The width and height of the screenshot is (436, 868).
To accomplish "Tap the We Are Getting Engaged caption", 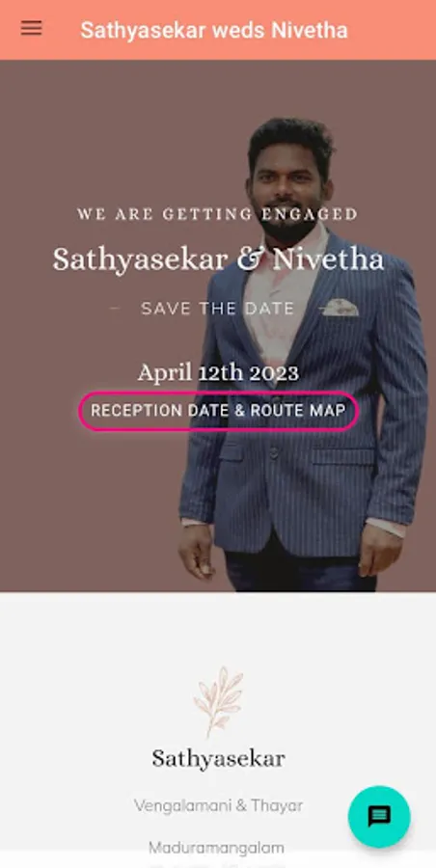I will pos(218,214).
